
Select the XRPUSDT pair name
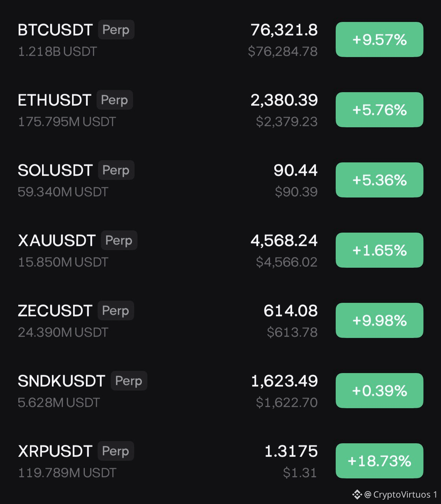(55, 451)
